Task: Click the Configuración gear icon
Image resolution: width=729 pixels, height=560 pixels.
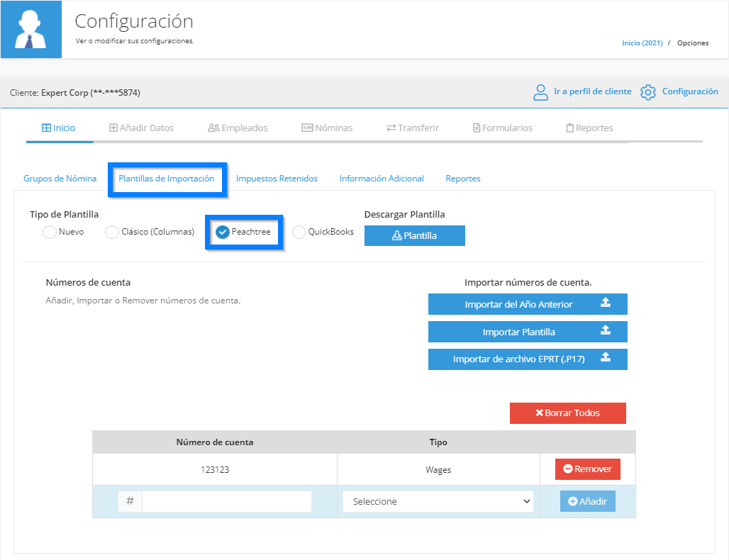Action: tap(647, 92)
